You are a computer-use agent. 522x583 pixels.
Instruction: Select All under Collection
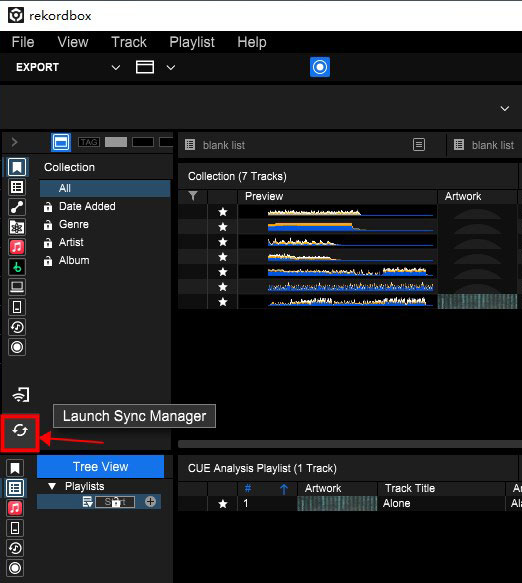pyautogui.click(x=105, y=188)
